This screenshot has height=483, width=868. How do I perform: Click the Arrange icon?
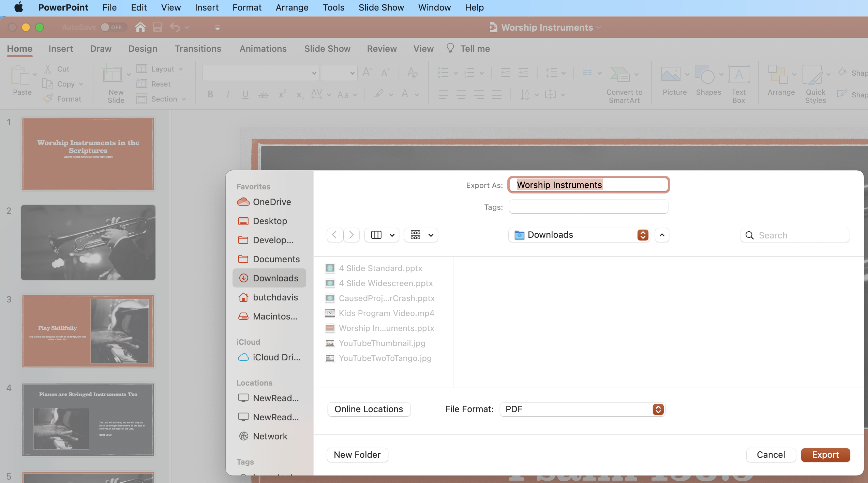[x=778, y=74]
